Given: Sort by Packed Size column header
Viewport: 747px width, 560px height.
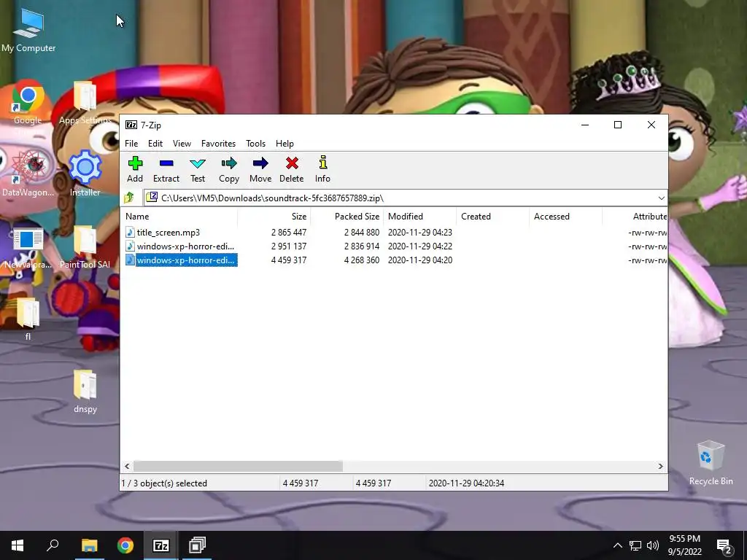Looking at the screenshot, I should point(347,216).
